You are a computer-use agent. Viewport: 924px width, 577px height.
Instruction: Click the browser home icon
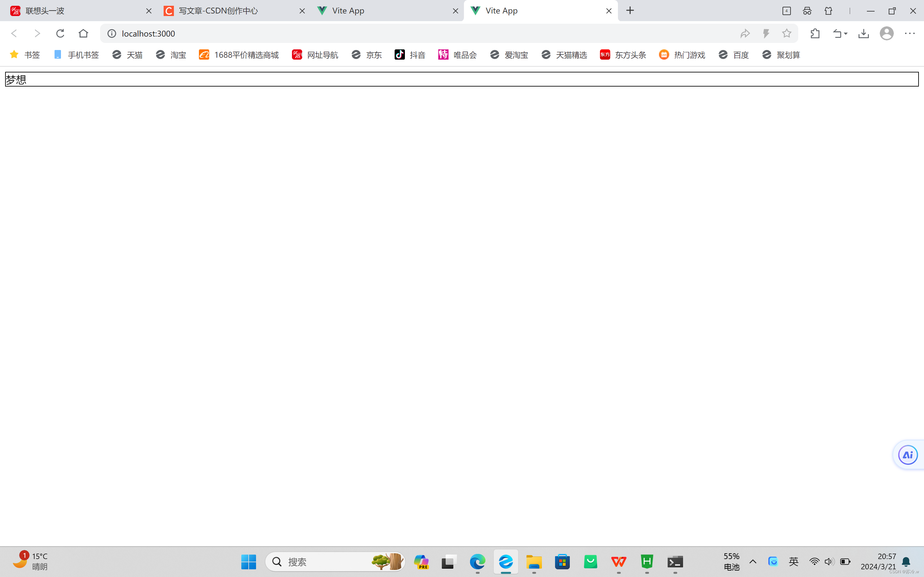[x=83, y=33]
